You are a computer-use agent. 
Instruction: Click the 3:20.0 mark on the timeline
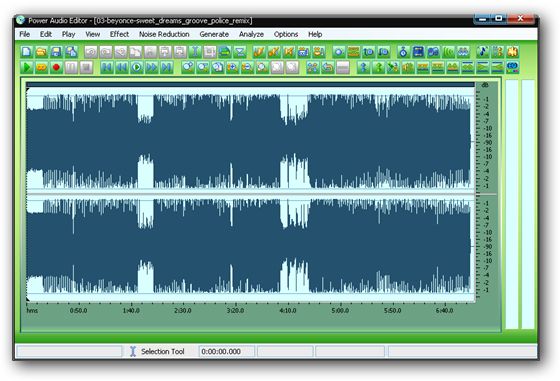pyautogui.click(x=235, y=311)
